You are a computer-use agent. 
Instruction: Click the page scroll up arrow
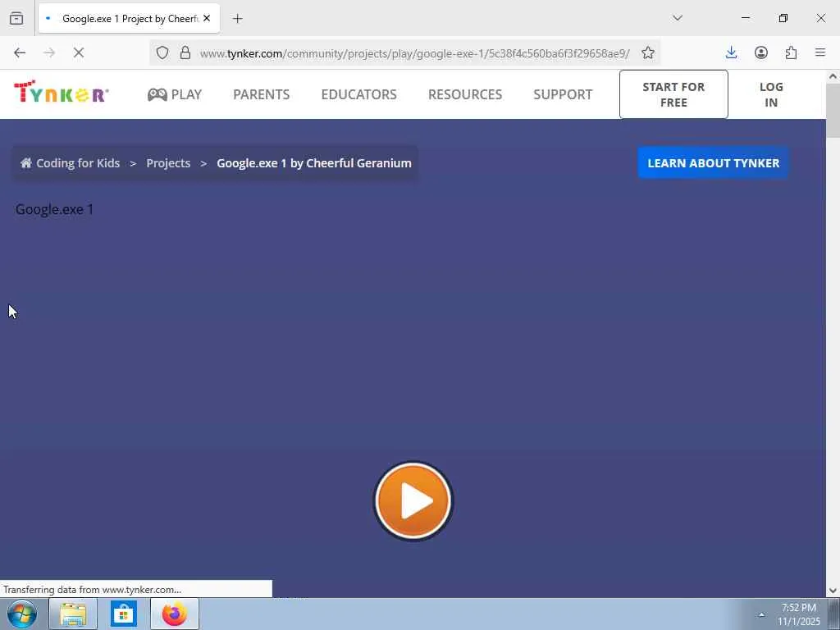pyautogui.click(x=833, y=76)
